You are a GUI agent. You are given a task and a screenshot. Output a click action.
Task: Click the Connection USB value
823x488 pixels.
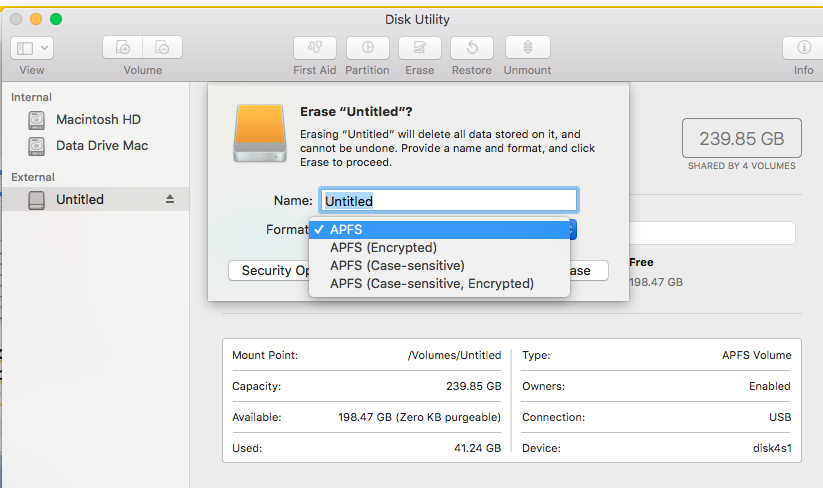(x=780, y=417)
